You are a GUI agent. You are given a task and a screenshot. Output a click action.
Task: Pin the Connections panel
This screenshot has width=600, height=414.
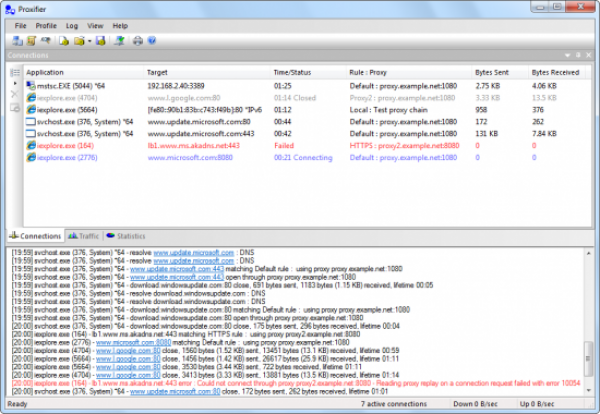pos(577,55)
